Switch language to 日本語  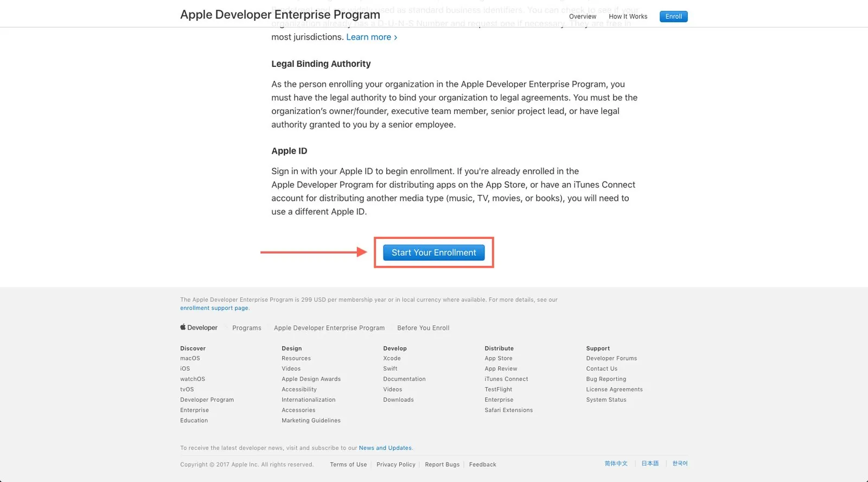click(x=650, y=464)
